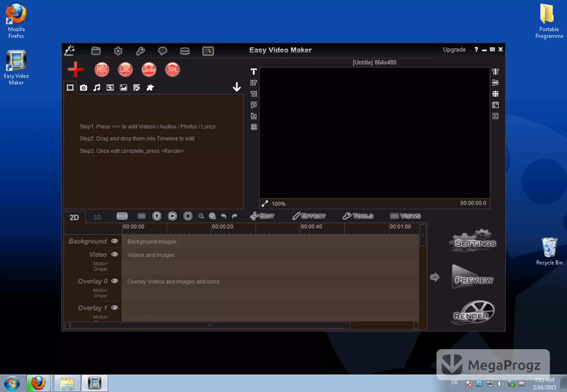Zoom in the timeline
567x392 pixels.
tap(212, 216)
